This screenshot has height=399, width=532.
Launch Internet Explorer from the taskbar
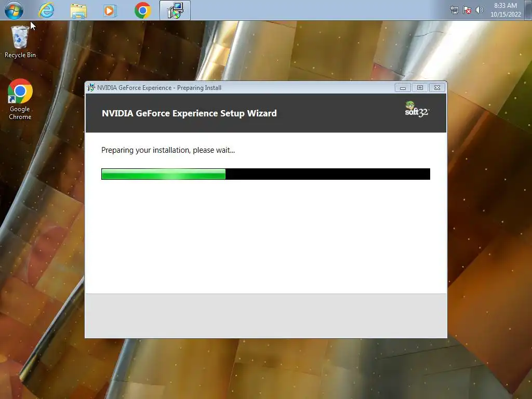(46, 10)
